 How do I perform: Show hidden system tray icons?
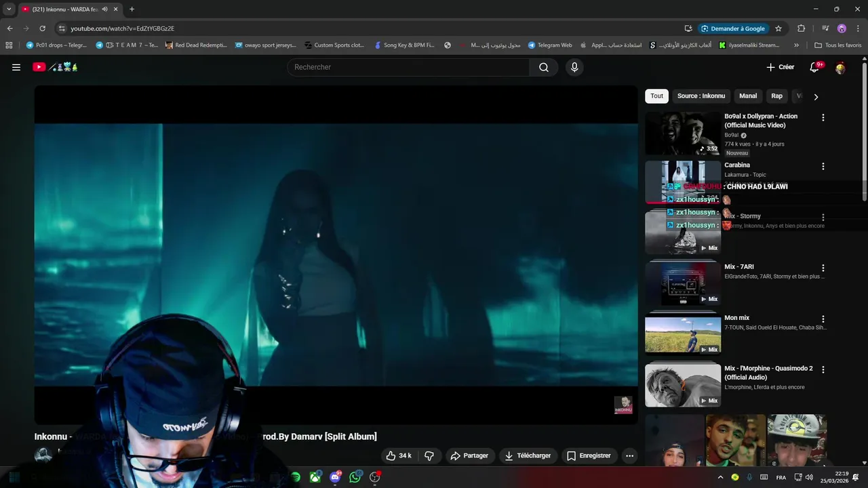point(720,477)
